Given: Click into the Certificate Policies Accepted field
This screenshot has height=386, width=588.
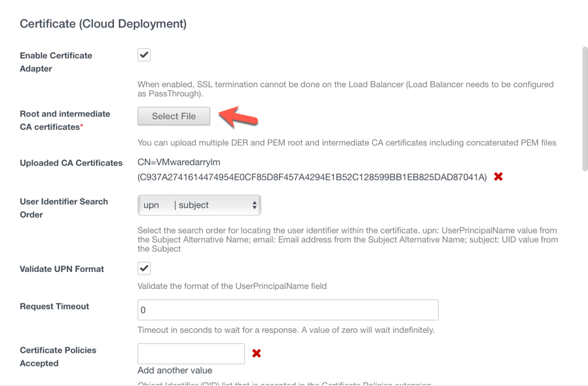Looking at the screenshot, I should (x=191, y=354).
